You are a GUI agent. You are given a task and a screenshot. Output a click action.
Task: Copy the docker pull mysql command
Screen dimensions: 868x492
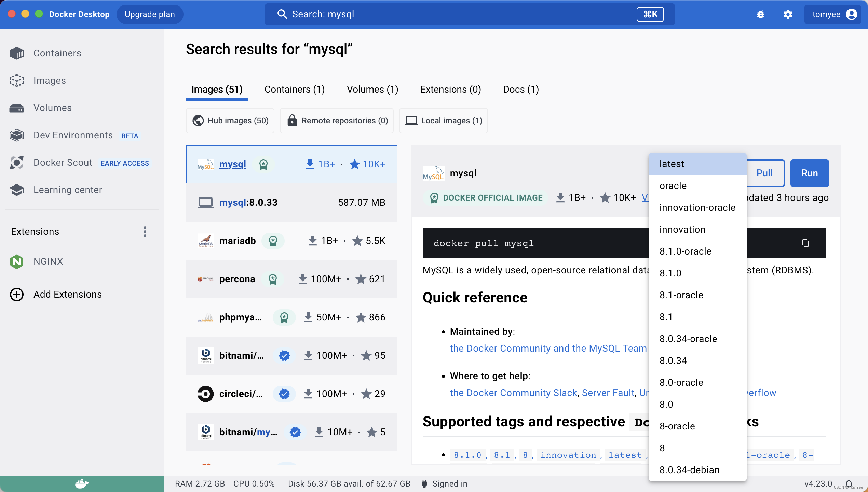pyautogui.click(x=806, y=243)
